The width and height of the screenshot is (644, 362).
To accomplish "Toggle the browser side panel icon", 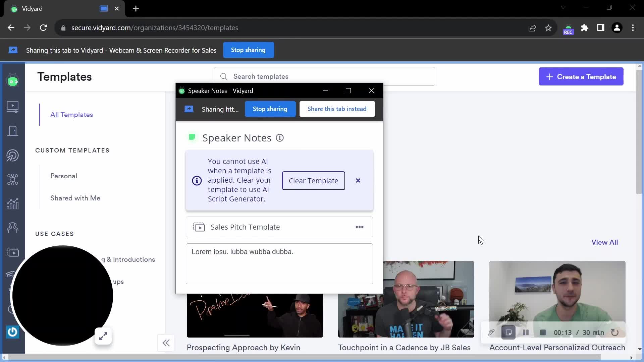I will (x=601, y=28).
